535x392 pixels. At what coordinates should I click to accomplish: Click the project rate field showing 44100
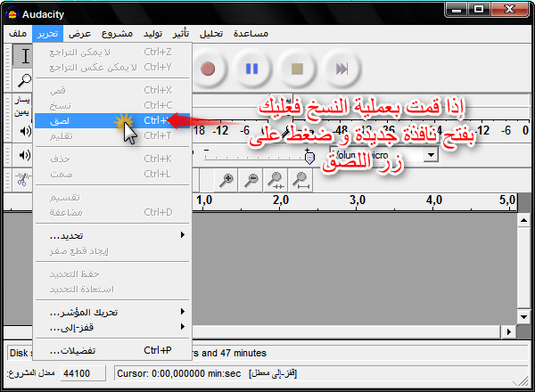(x=83, y=373)
